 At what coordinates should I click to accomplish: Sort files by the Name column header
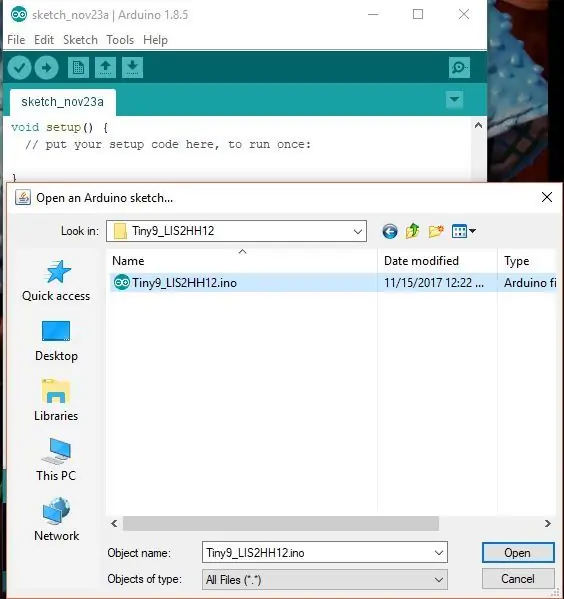[242, 261]
